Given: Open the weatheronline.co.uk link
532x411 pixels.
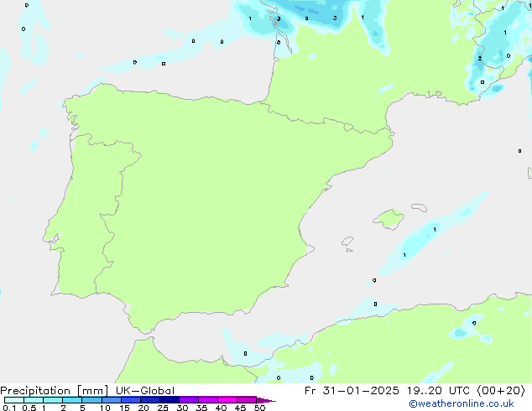Looking at the screenshot, I should click(x=462, y=403).
